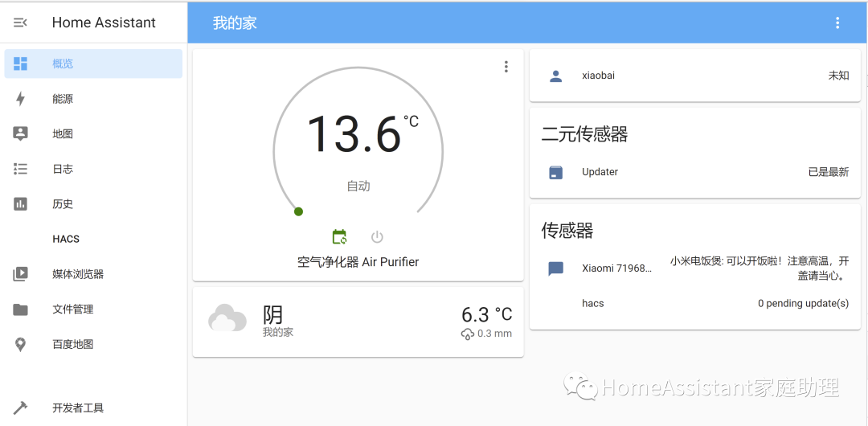
Task: Open the 概览 overview dashboard
Action: pos(63,63)
